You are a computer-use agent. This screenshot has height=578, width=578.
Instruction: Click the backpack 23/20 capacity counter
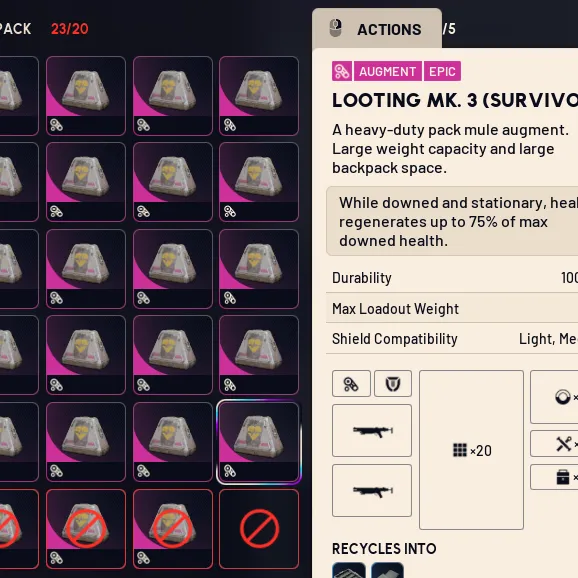click(70, 29)
